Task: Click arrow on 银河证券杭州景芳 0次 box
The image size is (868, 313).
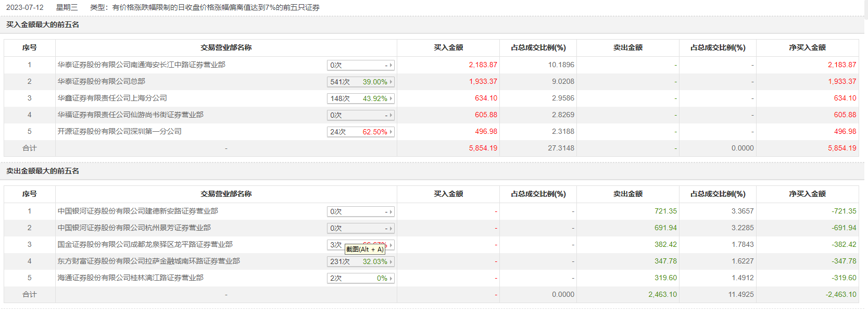Action: pos(391,228)
